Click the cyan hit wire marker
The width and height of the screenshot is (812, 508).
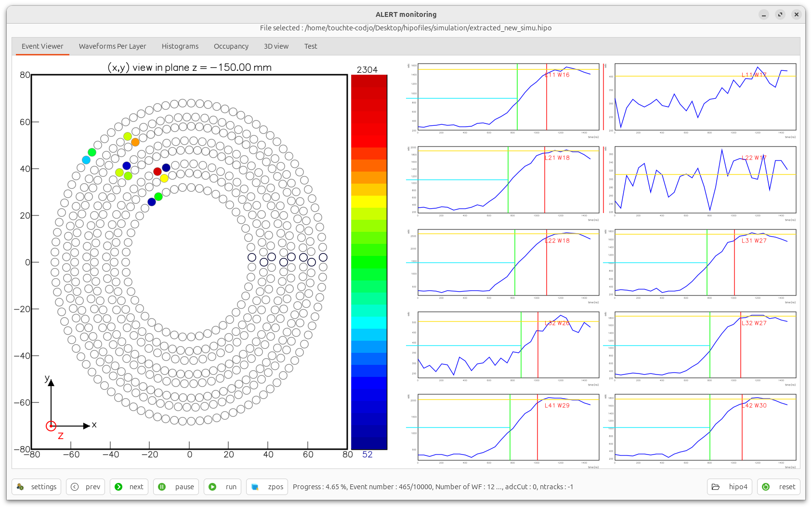[x=86, y=160]
